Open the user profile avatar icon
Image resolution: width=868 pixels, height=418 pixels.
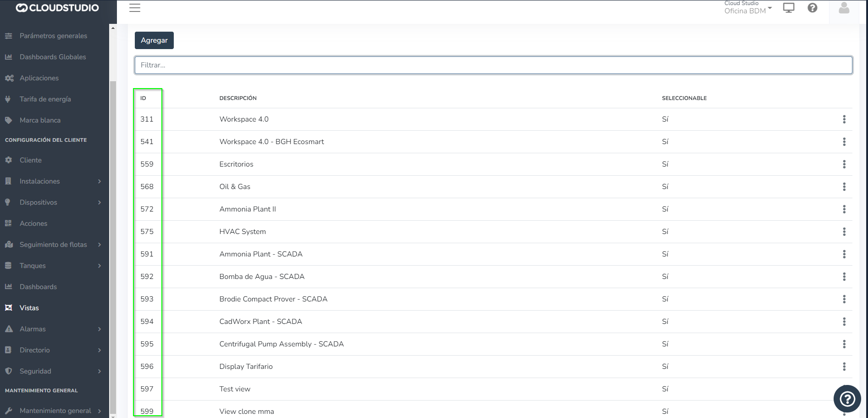pyautogui.click(x=844, y=8)
